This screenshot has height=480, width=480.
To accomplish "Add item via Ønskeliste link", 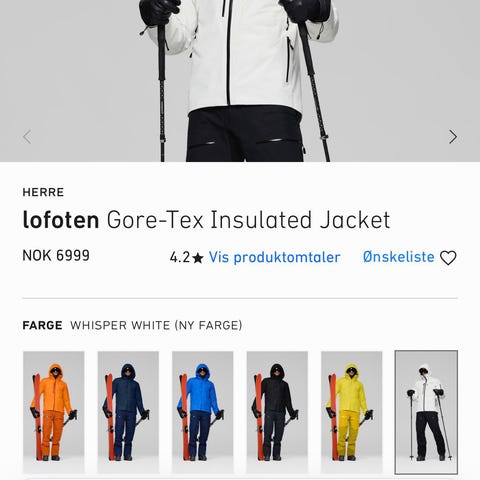I will (x=399, y=257).
